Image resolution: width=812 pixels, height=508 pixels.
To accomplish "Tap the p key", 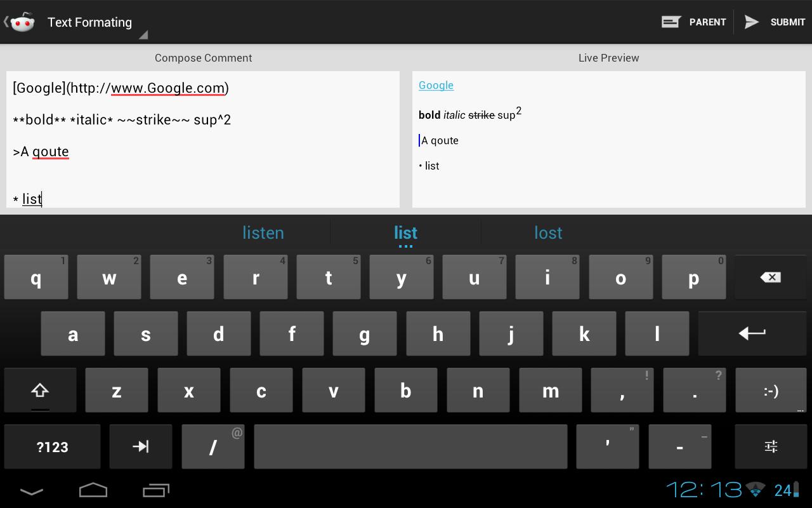I will pos(694,277).
